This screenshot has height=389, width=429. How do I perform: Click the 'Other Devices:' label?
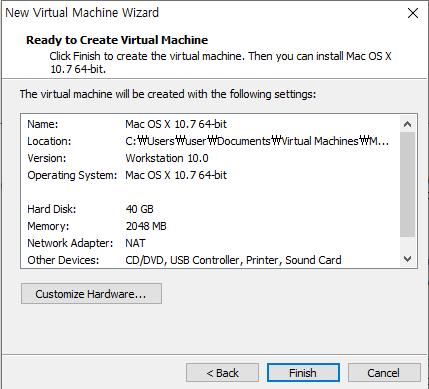click(63, 260)
